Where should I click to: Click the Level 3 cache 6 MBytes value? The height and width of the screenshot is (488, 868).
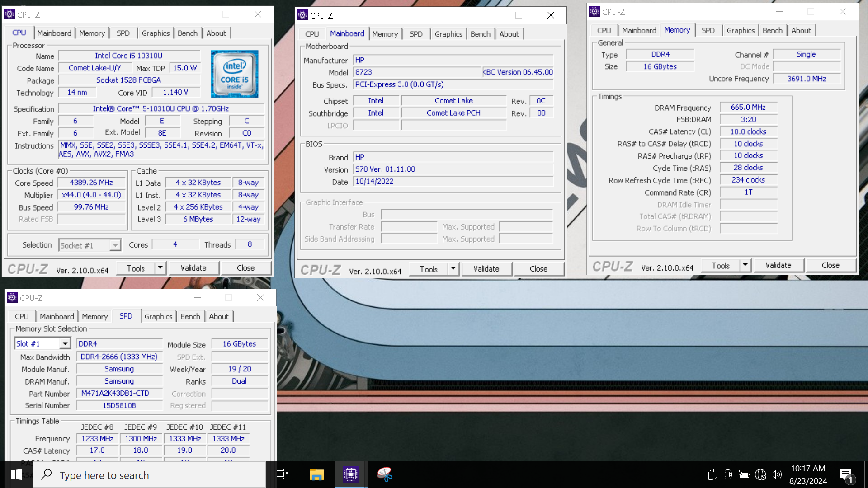click(x=198, y=219)
